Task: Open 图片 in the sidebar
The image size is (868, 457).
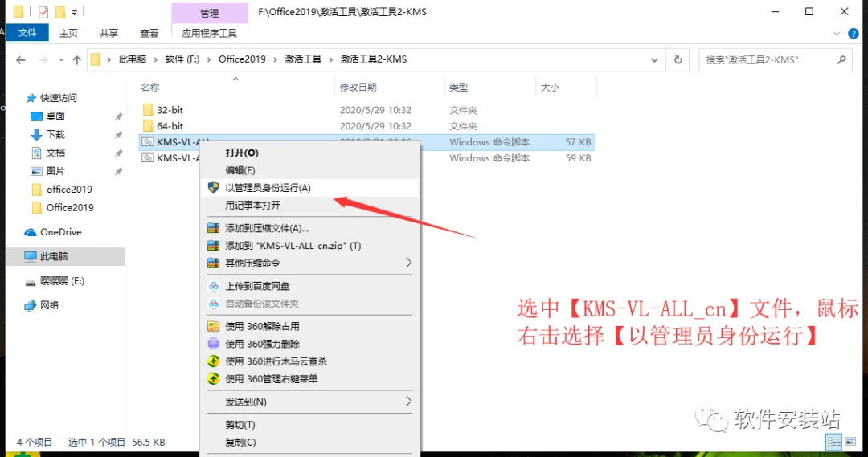Action: [x=55, y=171]
